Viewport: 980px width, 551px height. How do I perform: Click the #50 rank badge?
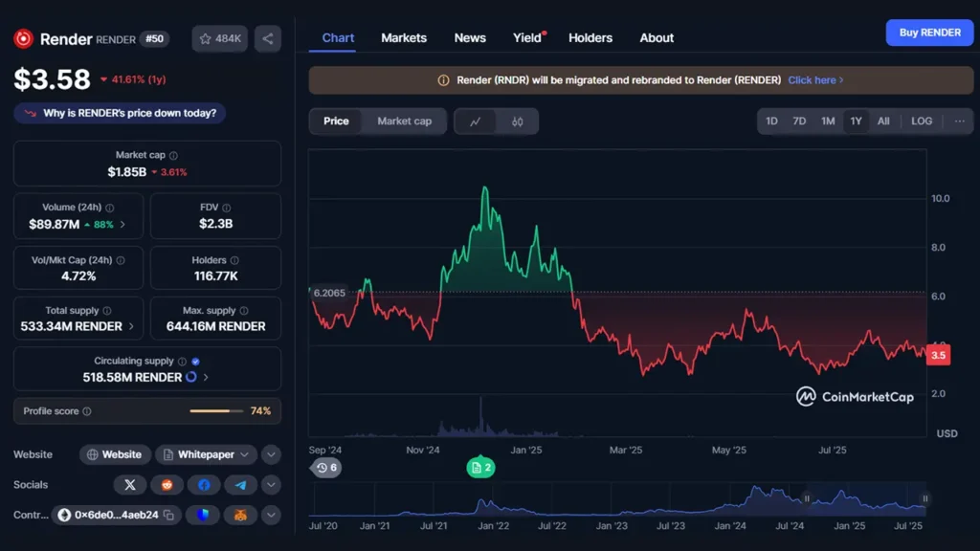154,38
